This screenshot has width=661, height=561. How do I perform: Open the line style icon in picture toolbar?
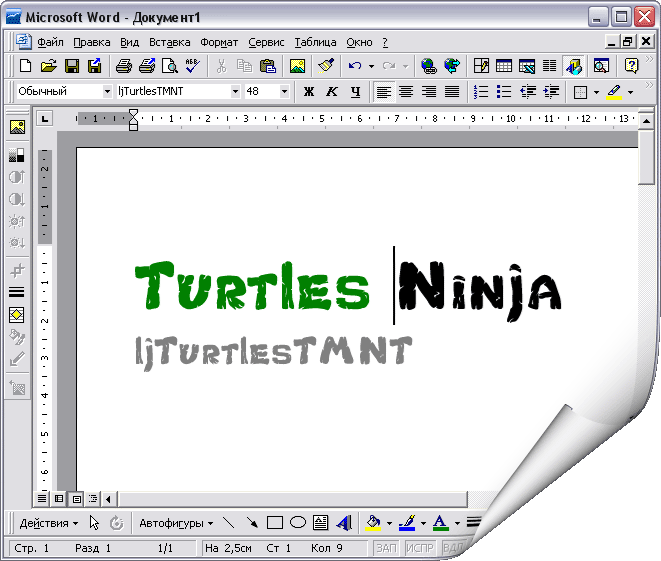click(x=17, y=292)
